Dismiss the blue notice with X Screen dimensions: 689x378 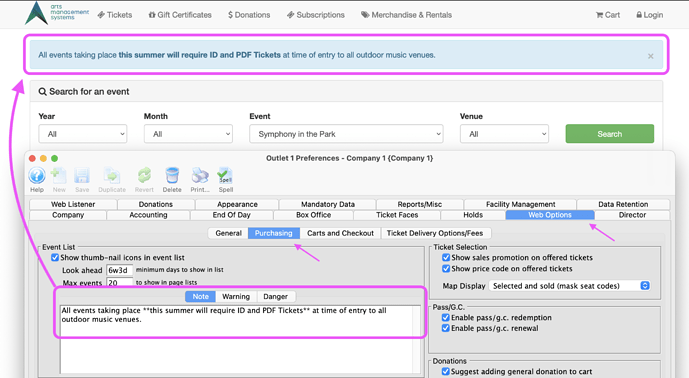pyautogui.click(x=650, y=56)
